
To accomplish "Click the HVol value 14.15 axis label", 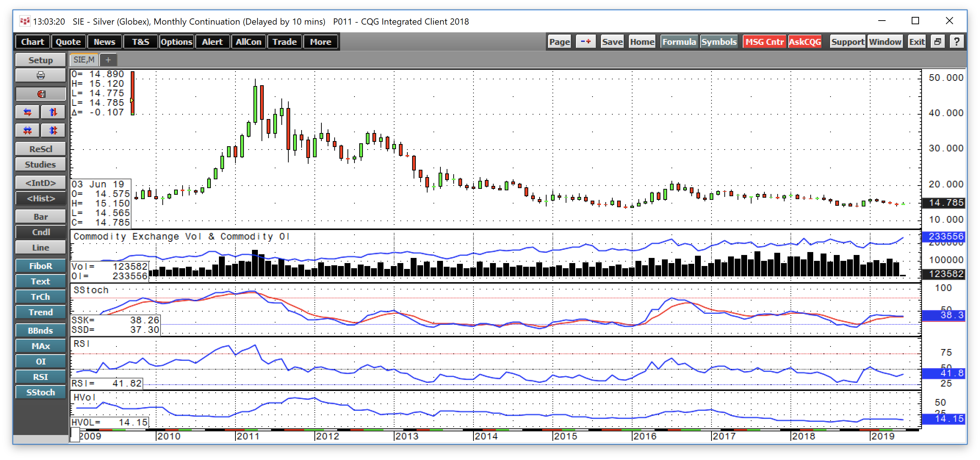I will [x=944, y=419].
